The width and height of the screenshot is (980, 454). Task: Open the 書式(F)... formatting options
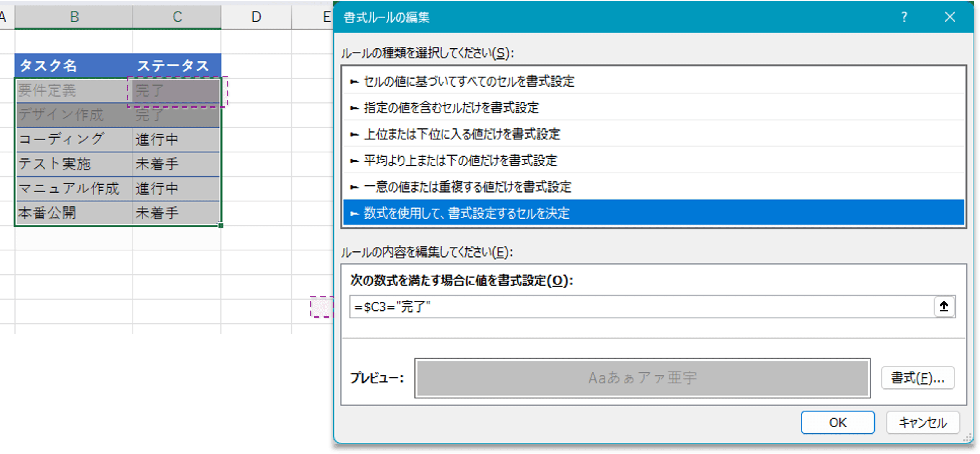(918, 378)
